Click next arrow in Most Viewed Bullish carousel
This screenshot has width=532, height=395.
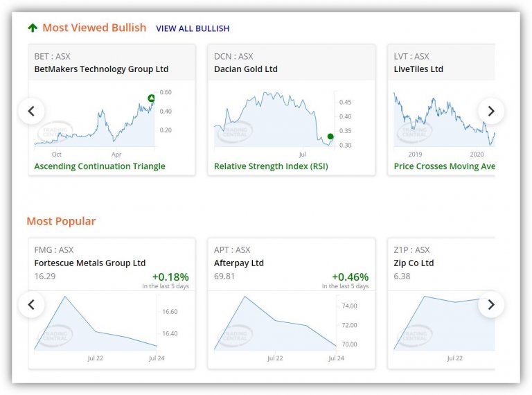[491, 111]
